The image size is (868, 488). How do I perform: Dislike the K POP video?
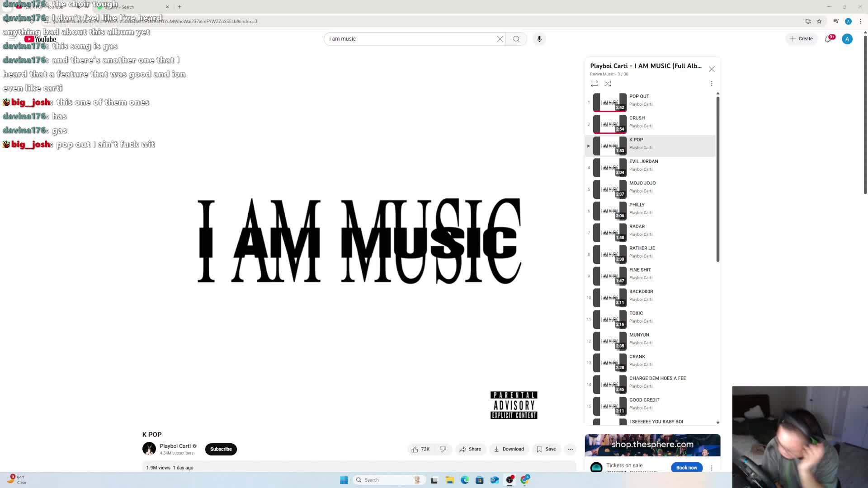click(x=443, y=449)
